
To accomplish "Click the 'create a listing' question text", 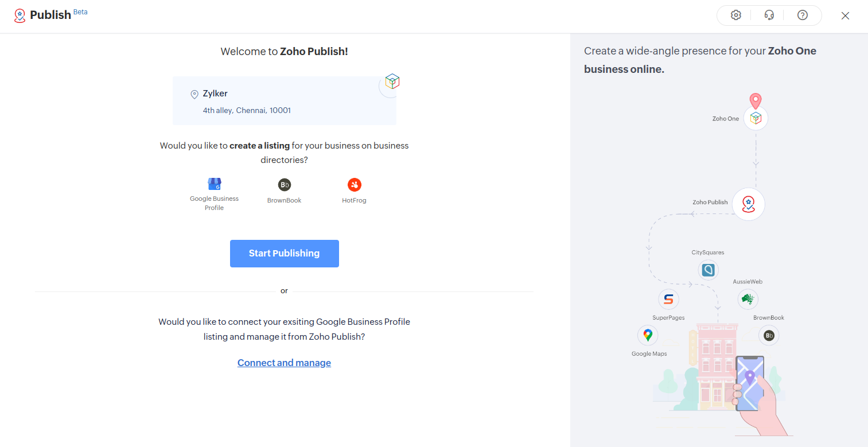I will coord(284,153).
